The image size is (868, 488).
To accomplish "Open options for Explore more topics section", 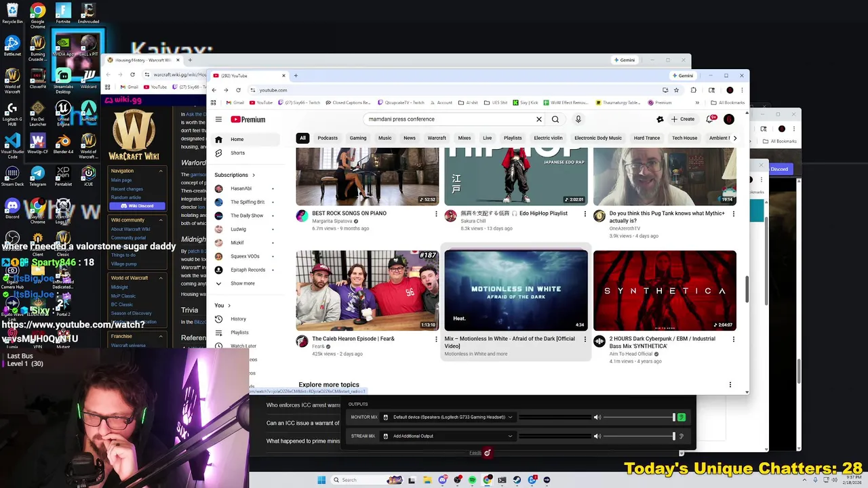I will coord(730,385).
